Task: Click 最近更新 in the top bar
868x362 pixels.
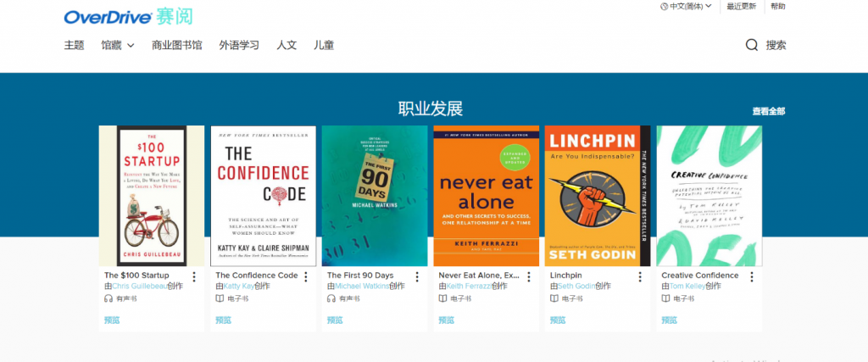Action: (741, 7)
